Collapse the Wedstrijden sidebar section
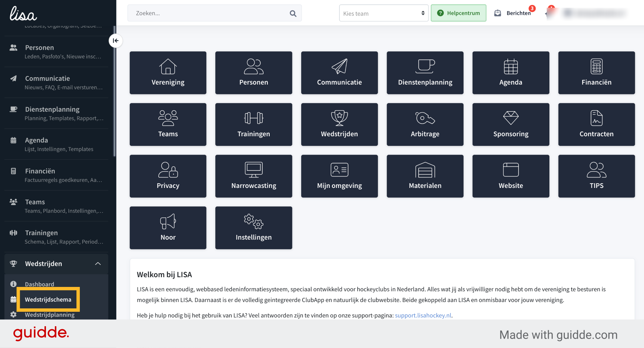The image size is (644, 348). point(56,263)
